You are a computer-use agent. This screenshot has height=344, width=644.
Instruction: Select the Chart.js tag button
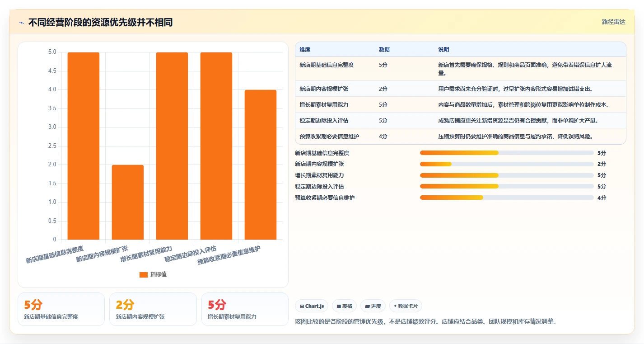tap(312, 306)
